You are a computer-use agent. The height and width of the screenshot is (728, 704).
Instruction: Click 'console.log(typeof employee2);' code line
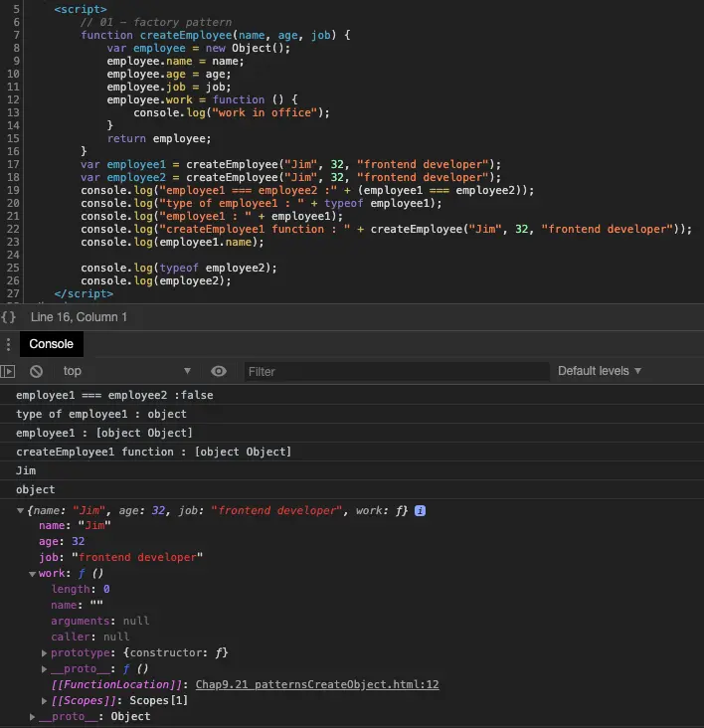(179, 268)
